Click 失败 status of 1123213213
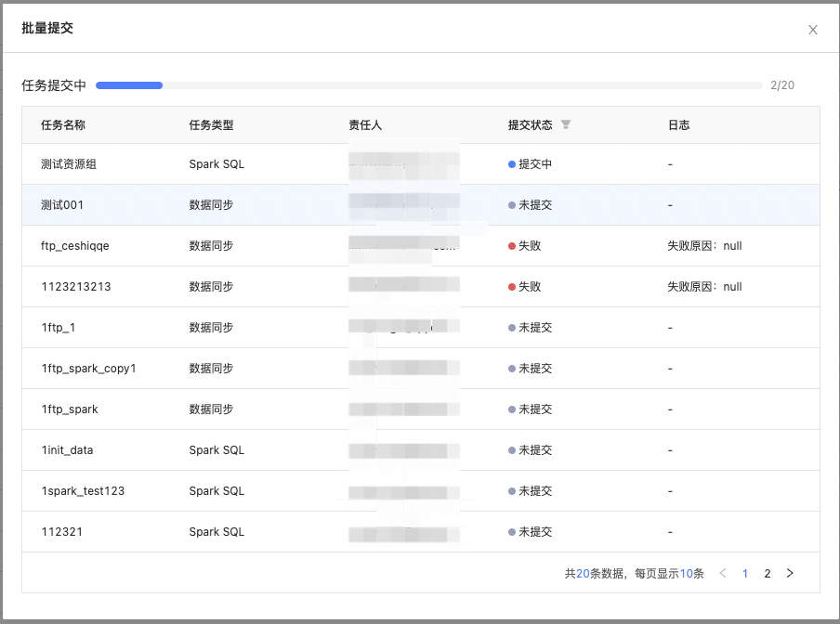 click(524, 287)
